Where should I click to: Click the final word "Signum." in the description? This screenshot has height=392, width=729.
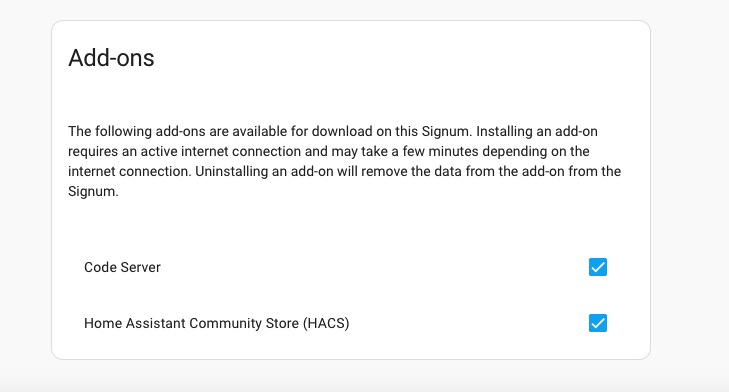[x=93, y=191]
